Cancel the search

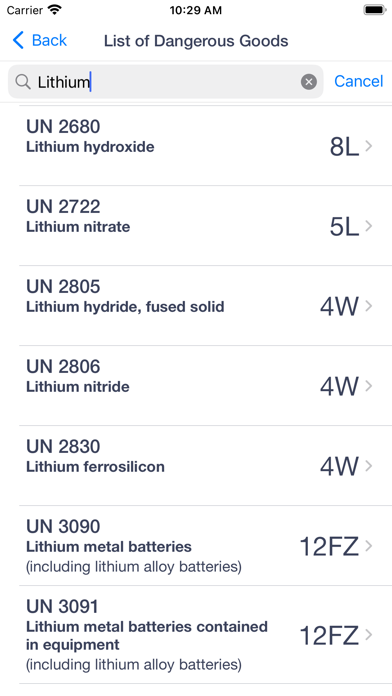[x=358, y=81]
